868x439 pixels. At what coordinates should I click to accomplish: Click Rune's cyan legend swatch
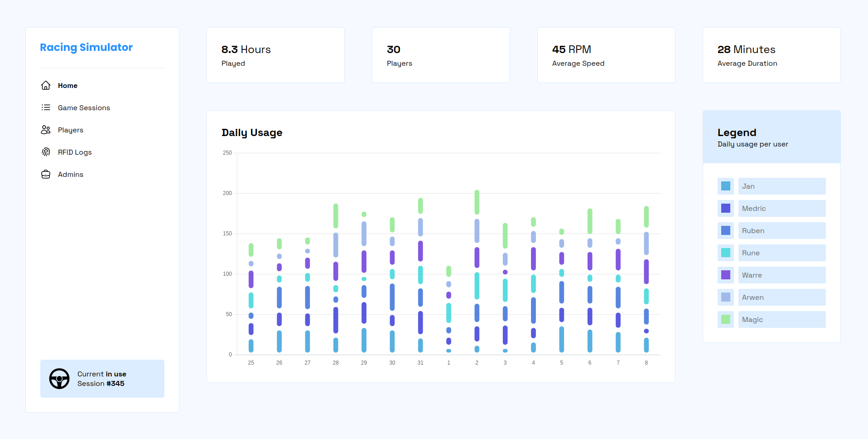(726, 253)
